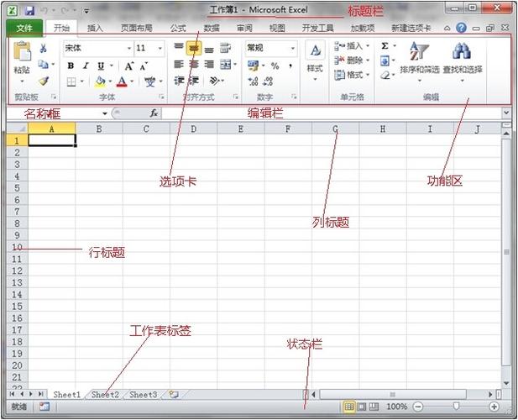Increase indent icon
518x420 pixels.
pos(194,81)
